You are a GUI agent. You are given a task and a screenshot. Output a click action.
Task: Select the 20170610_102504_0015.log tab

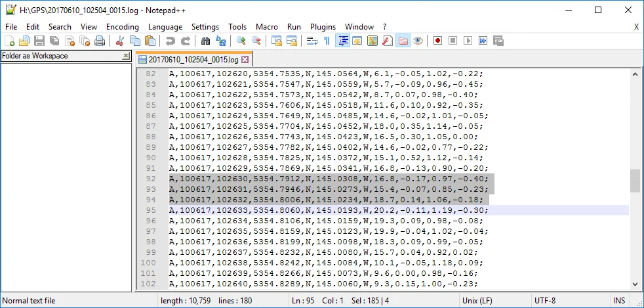(x=193, y=60)
